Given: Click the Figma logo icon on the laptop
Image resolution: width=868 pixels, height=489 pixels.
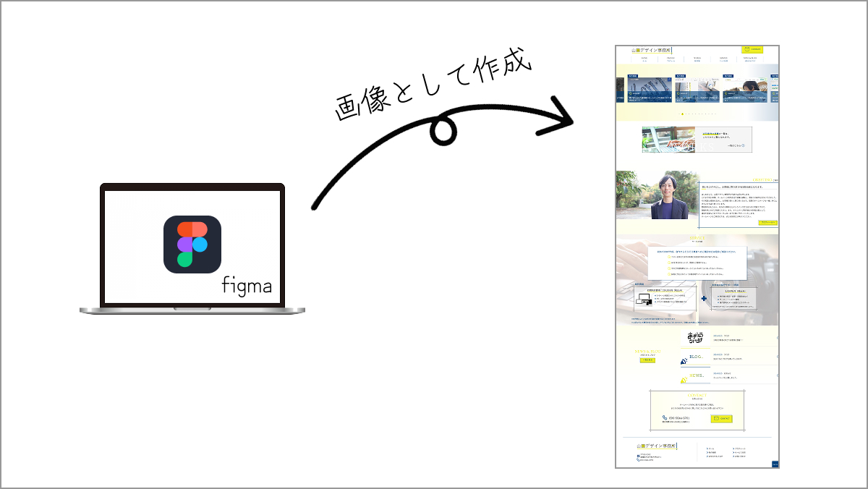Looking at the screenshot, I should pos(192,244).
